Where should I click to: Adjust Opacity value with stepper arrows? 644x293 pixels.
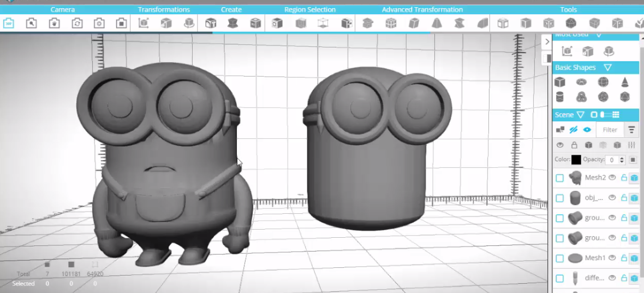(622, 160)
